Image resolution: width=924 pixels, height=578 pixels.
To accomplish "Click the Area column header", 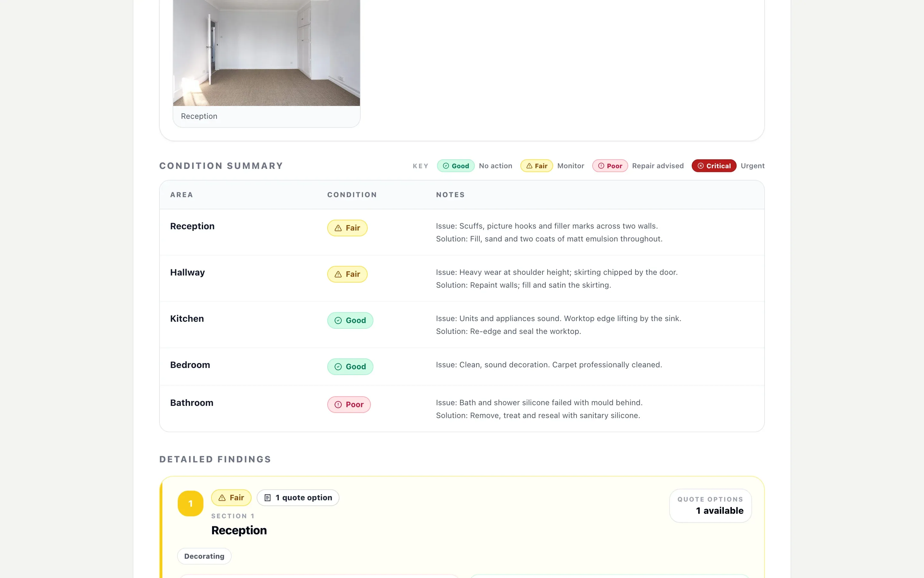I will click(x=182, y=195).
